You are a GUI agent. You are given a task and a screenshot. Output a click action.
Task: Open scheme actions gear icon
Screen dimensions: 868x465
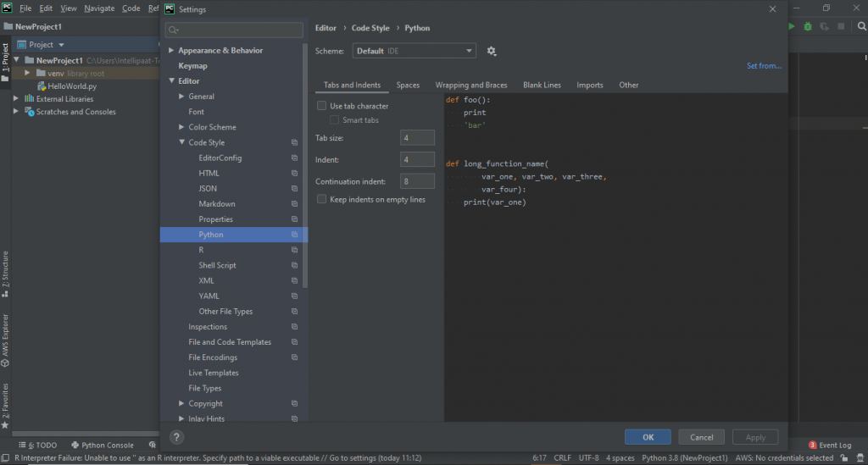tap(492, 51)
